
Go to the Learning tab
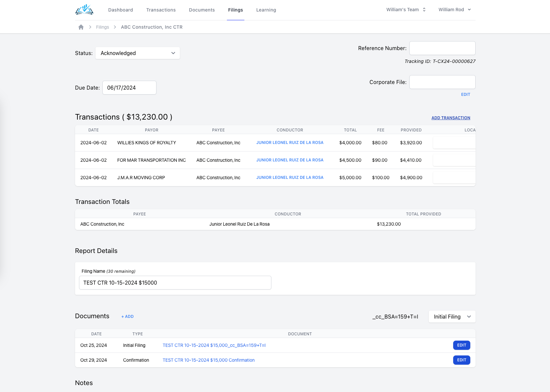[x=266, y=10]
